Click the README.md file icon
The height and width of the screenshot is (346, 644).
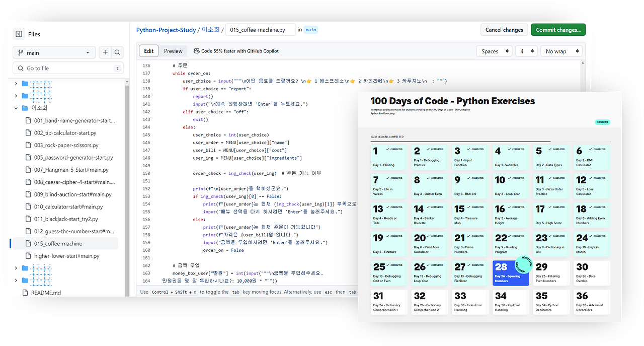point(25,293)
